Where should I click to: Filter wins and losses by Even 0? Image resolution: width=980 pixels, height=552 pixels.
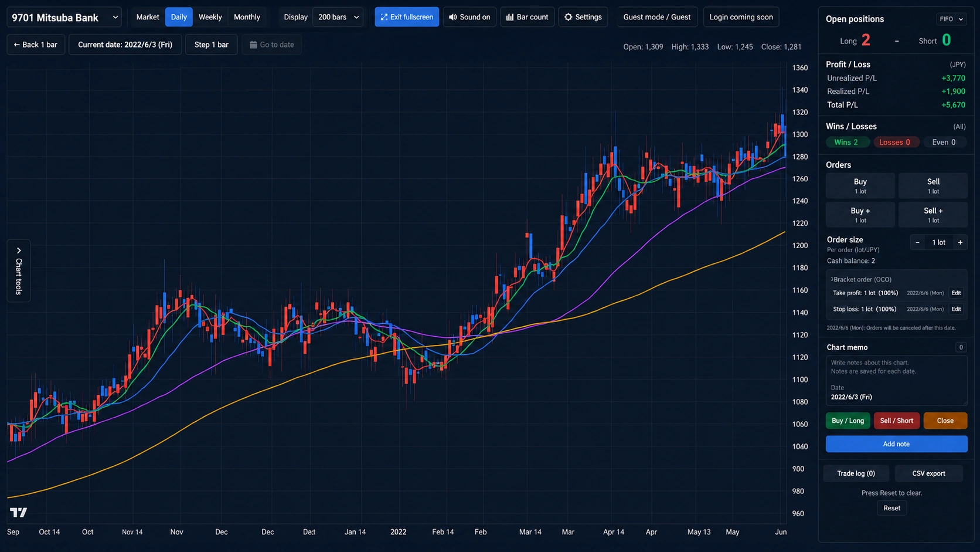(x=944, y=142)
